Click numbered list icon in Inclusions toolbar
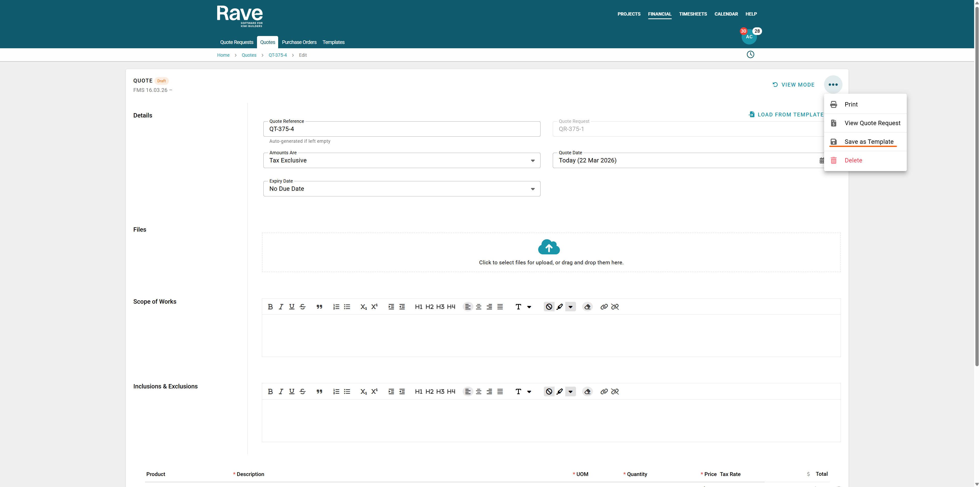 click(336, 391)
